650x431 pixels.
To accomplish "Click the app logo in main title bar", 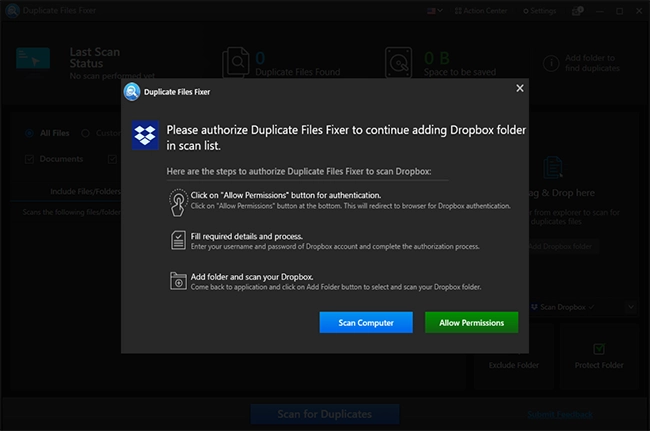I will pyautogui.click(x=12, y=10).
